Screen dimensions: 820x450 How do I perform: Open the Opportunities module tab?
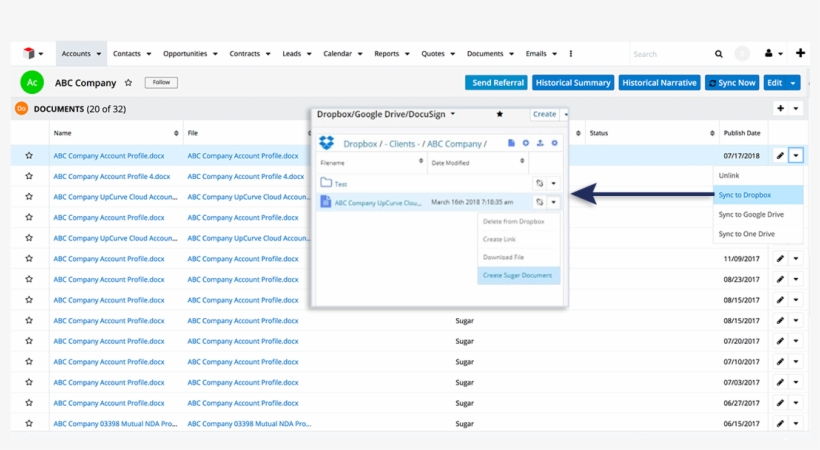coord(185,53)
